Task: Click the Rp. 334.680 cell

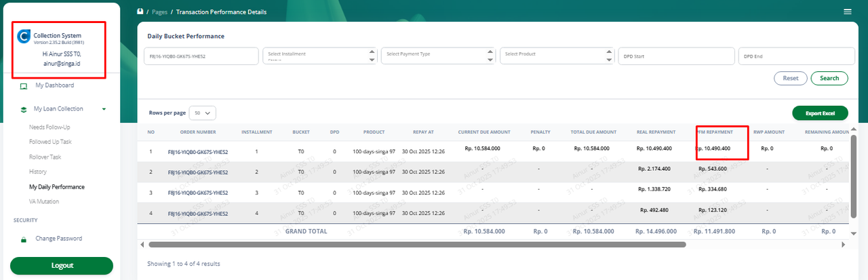Action: [x=713, y=188]
